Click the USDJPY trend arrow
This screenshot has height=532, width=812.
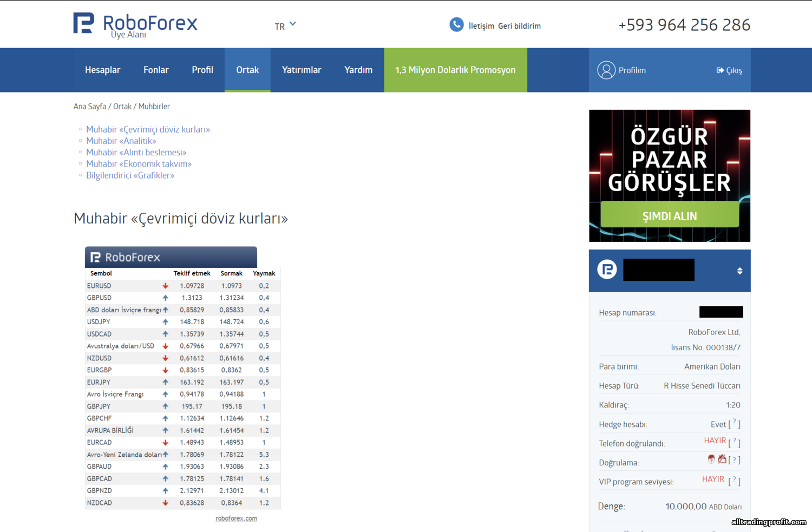(x=166, y=322)
